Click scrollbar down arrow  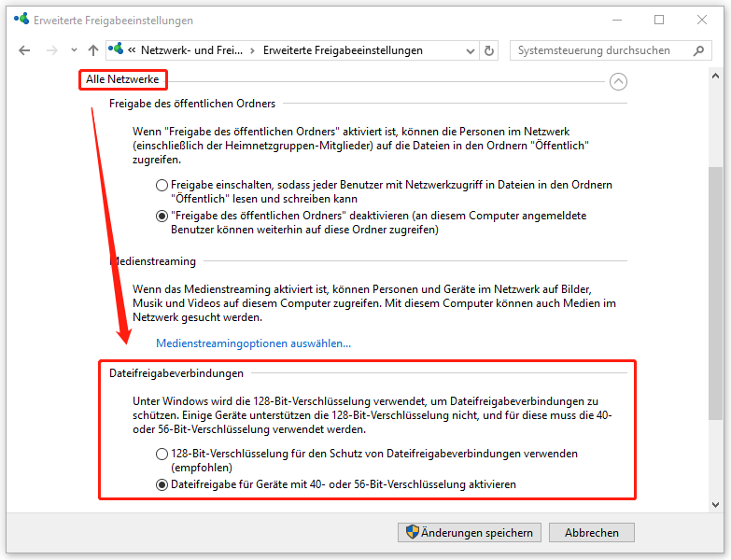pos(716,505)
